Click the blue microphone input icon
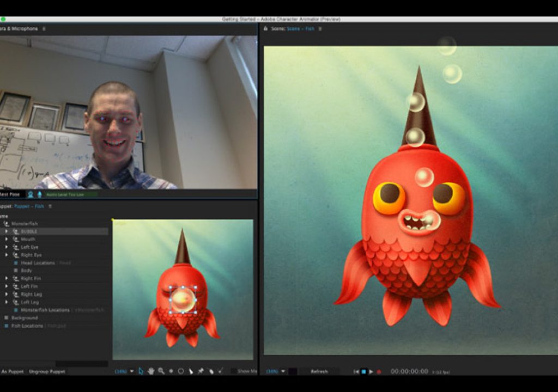This screenshot has width=558, height=392. [x=39, y=194]
